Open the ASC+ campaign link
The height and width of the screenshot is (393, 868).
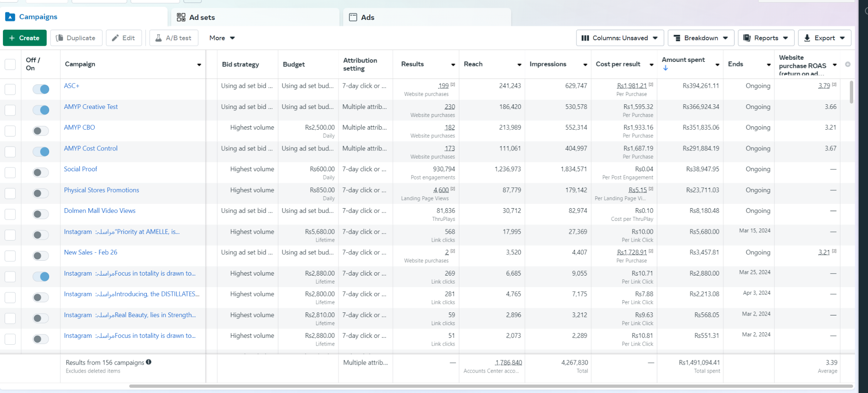click(72, 86)
